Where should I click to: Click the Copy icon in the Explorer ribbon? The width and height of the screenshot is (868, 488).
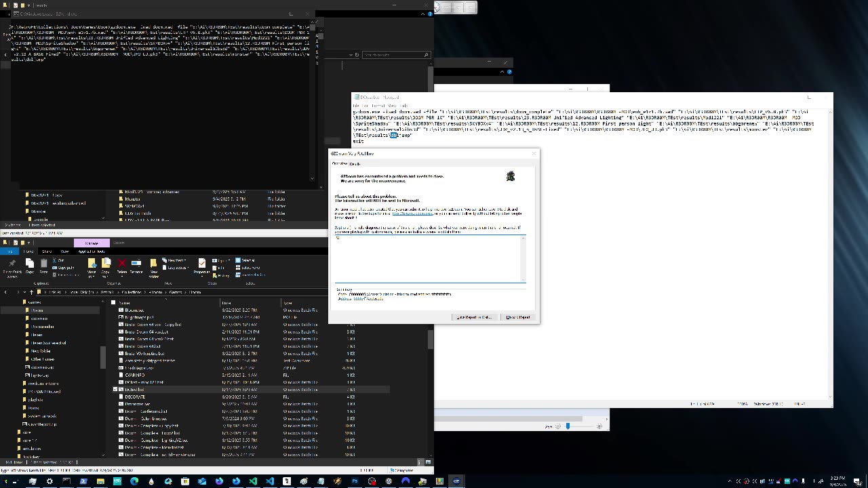tap(30, 267)
